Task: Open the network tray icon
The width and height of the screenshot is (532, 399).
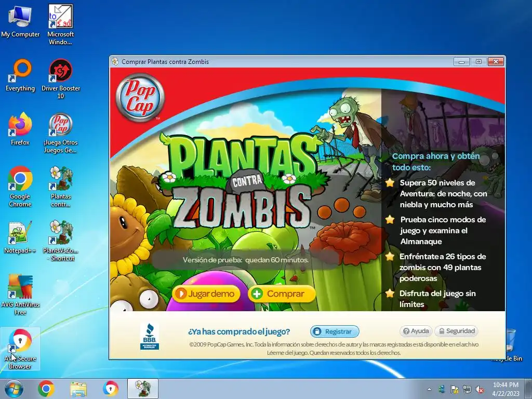Action: (467, 389)
